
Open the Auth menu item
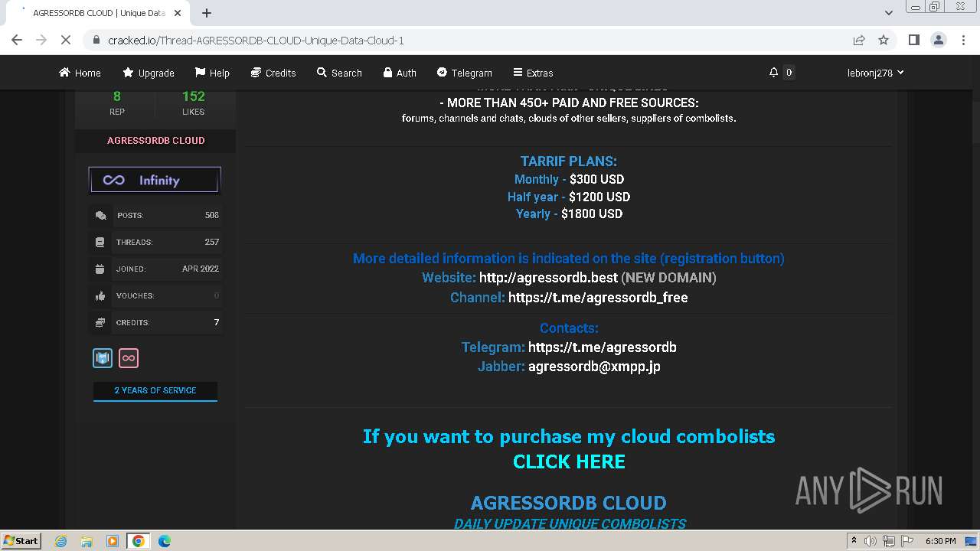(x=400, y=73)
